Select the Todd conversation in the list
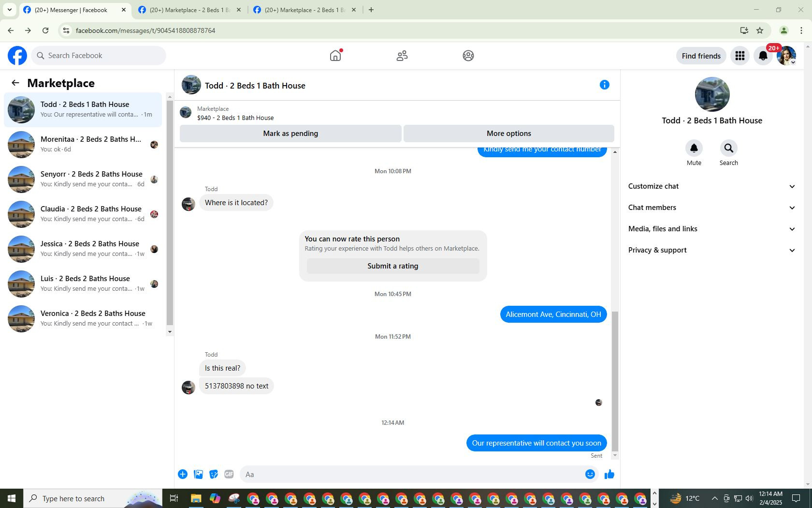 (x=83, y=110)
